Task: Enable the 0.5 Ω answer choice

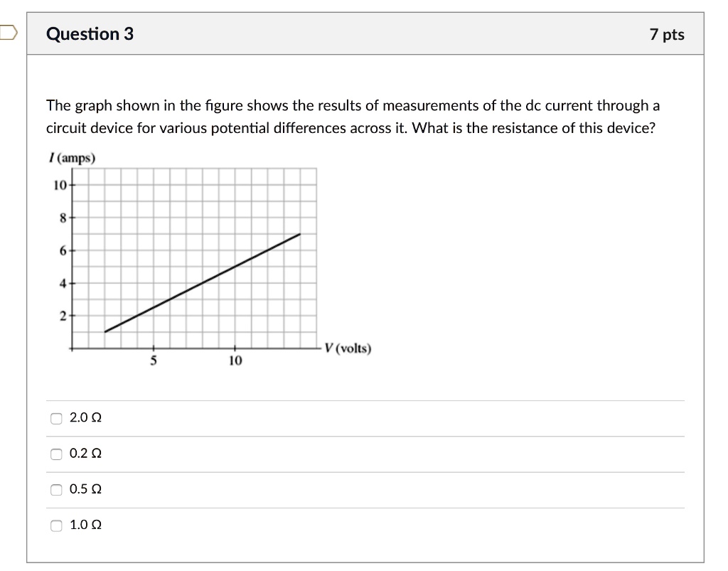Action: coord(55,489)
